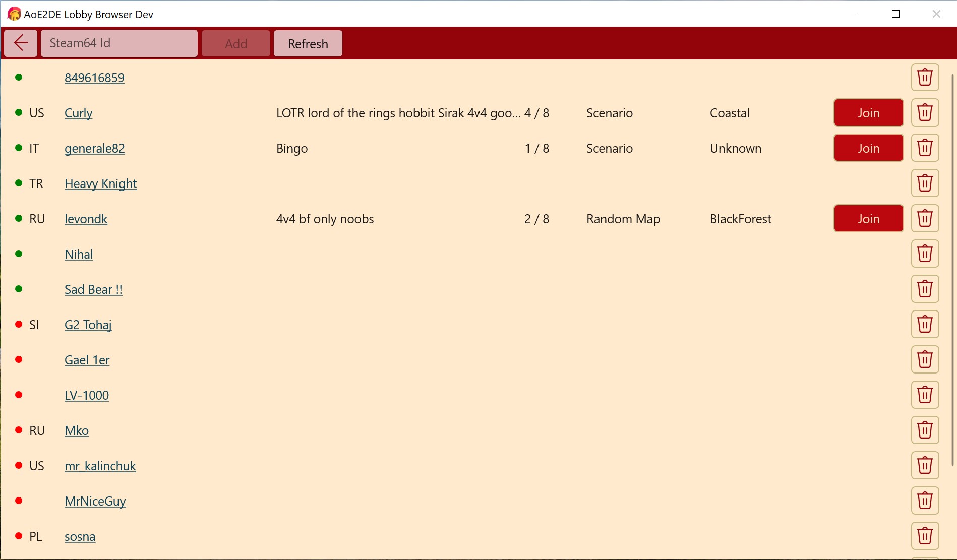957x560 pixels.
Task: Remove G2 Tohaj with trash icon
Action: click(x=925, y=324)
